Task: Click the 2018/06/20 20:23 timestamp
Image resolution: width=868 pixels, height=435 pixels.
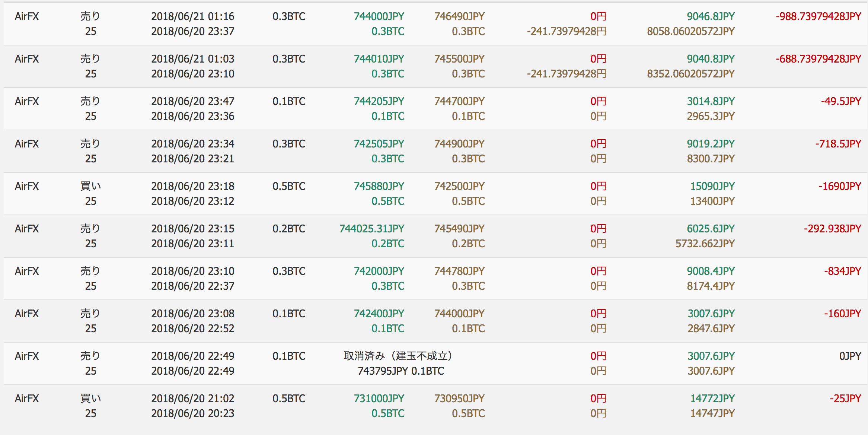Action: point(193,413)
